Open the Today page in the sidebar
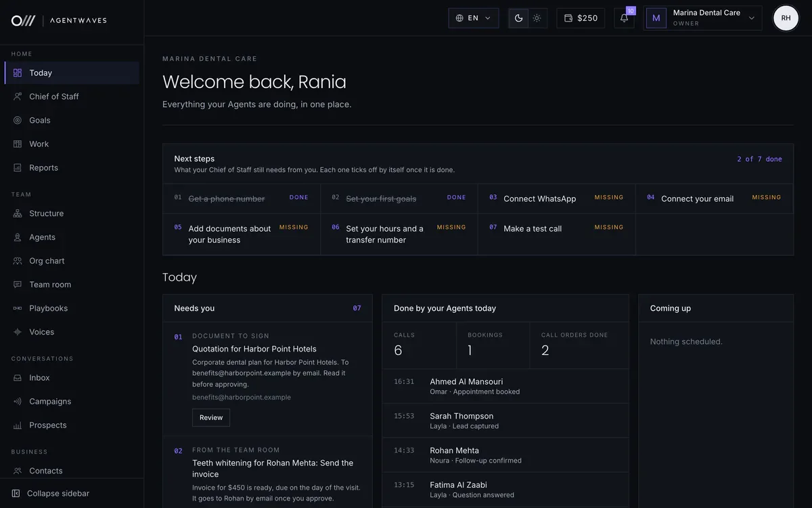 pyautogui.click(x=72, y=73)
